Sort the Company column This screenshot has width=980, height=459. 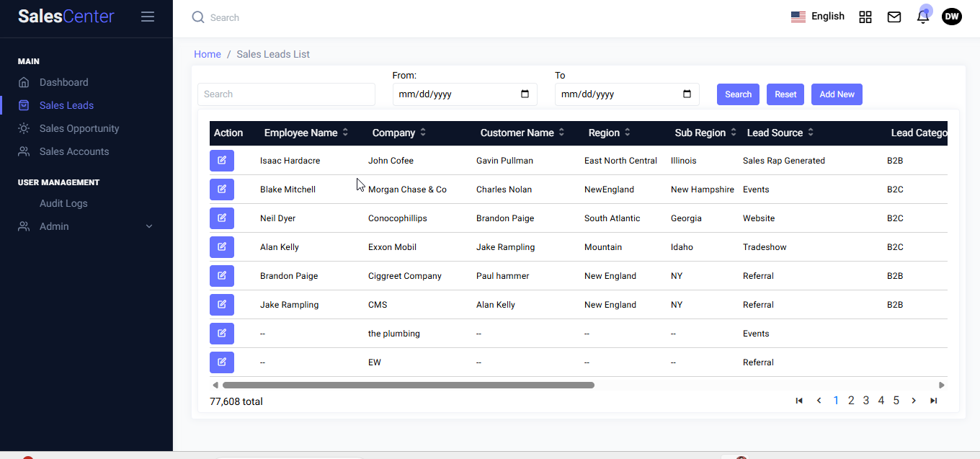coord(423,133)
